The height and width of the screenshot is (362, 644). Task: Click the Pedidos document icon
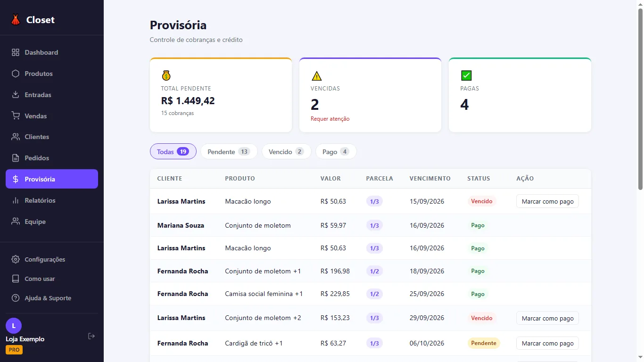click(x=16, y=158)
